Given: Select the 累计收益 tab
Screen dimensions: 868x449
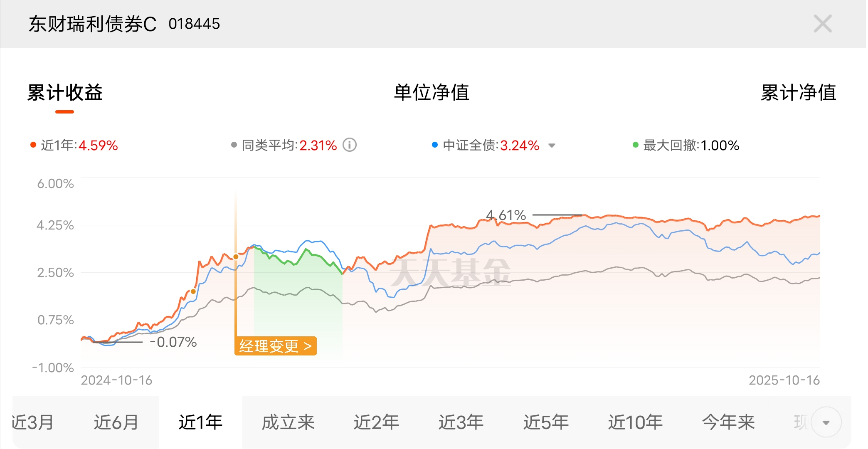Looking at the screenshot, I should click(x=65, y=92).
